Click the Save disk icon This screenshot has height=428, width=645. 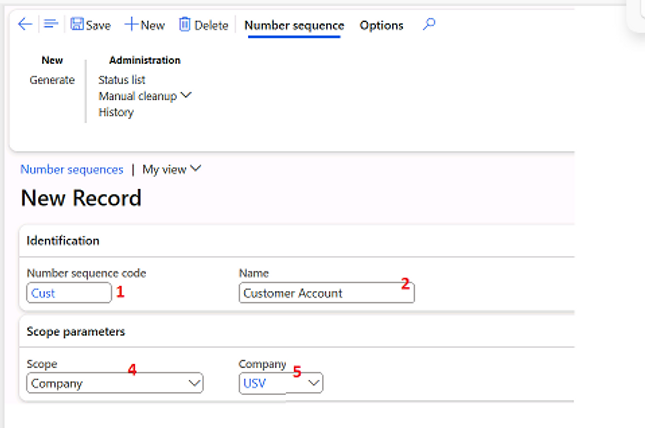pos(77,25)
